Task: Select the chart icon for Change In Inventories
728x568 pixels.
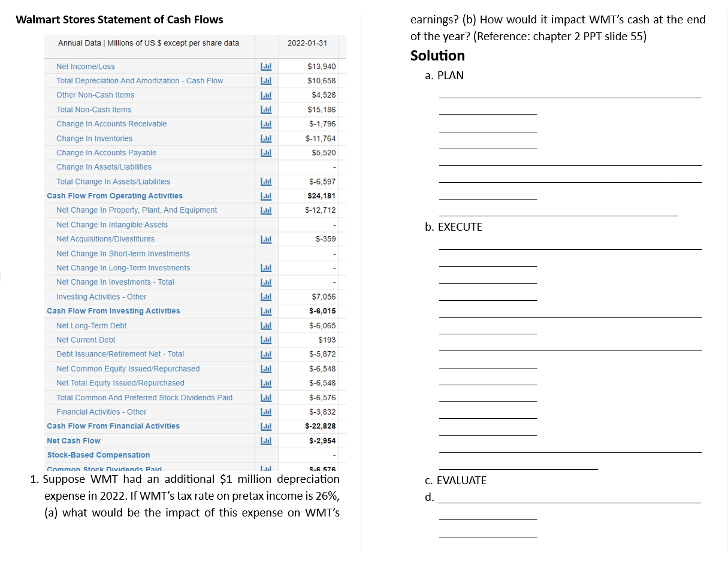Action: coord(266,138)
